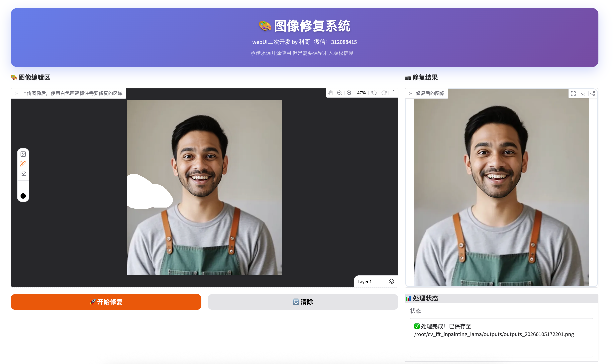
Task: Redo the undone canvas action
Action: (x=384, y=93)
